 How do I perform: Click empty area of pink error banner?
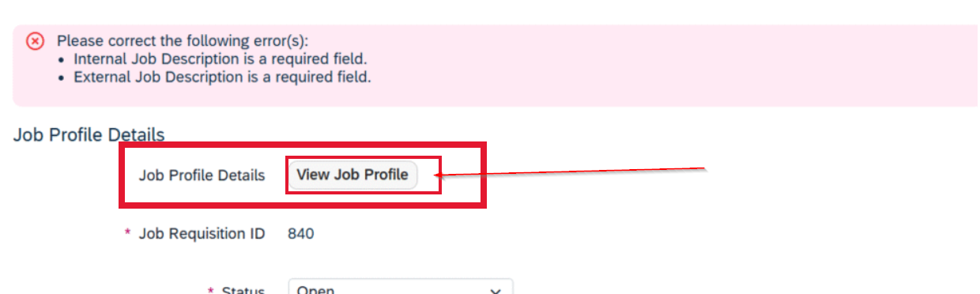tap(672, 63)
